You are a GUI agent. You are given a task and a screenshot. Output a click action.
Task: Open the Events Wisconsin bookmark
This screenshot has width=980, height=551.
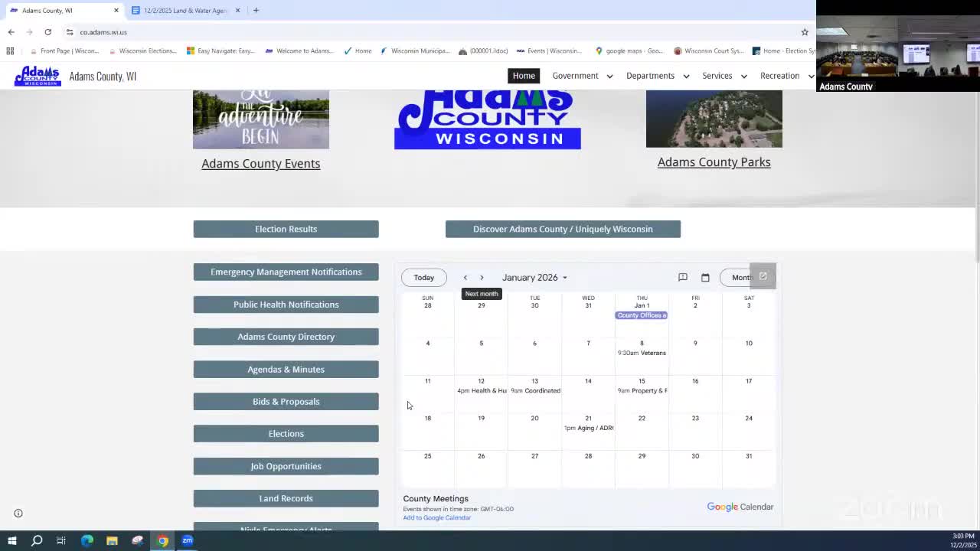click(x=549, y=51)
